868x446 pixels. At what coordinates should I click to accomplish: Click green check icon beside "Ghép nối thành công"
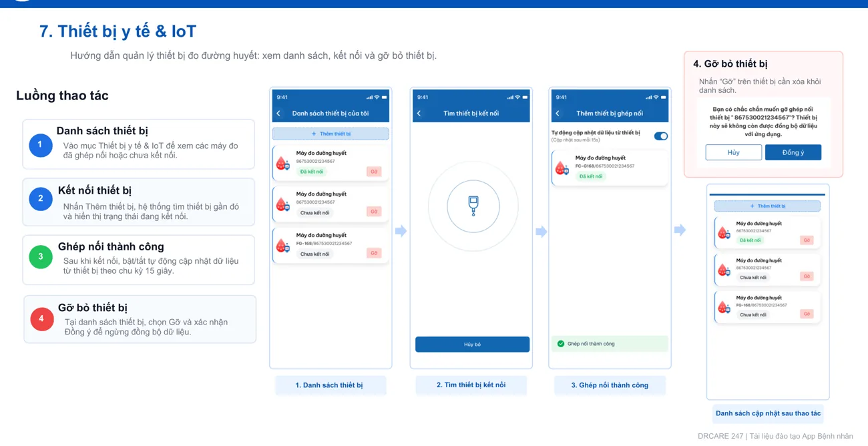click(561, 344)
